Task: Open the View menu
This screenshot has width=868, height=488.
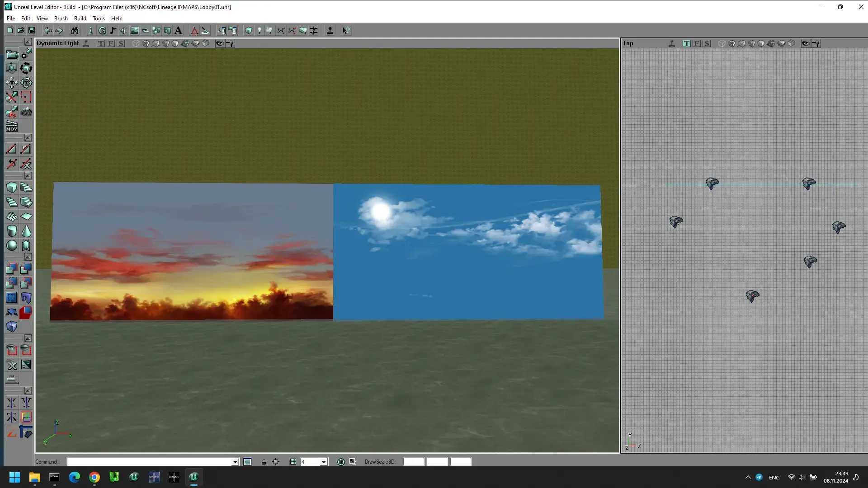Action: click(x=42, y=19)
